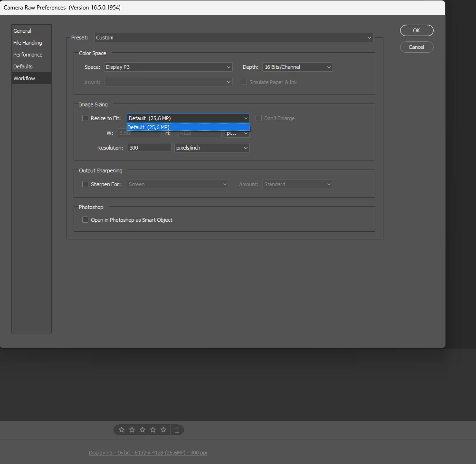Click the trash delete icon
The image size is (476, 464).
(177, 430)
